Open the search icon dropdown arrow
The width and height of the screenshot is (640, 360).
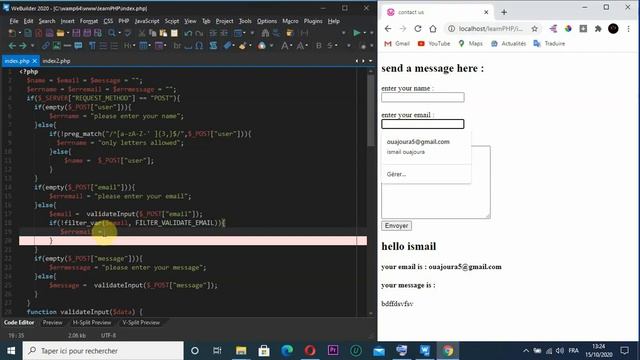click(120, 33)
